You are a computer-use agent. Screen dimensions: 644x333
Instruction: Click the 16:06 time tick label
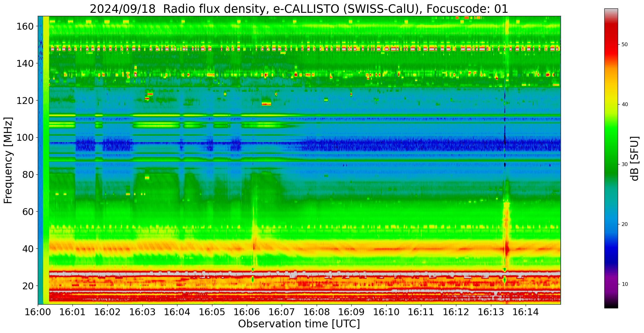coord(247,312)
